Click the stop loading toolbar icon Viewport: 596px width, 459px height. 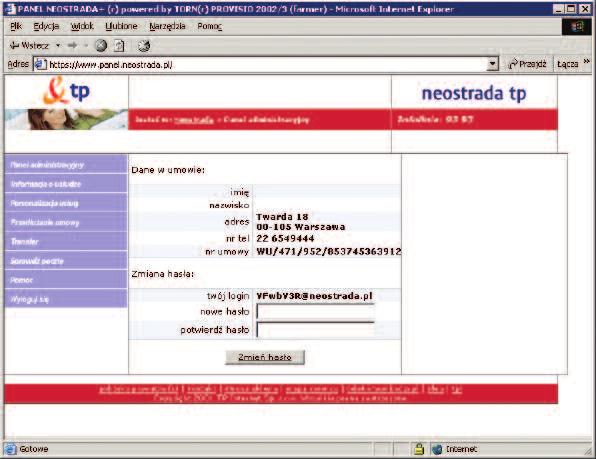click(101, 46)
